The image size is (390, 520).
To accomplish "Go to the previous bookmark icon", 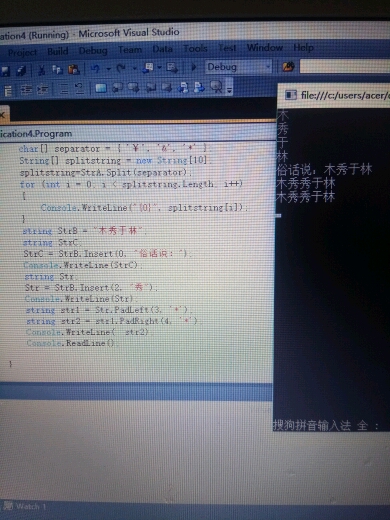I will pos(117,88).
